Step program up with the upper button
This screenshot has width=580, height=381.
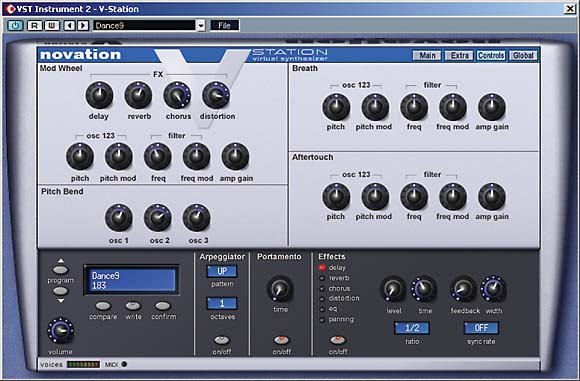[x=61, y=270]
